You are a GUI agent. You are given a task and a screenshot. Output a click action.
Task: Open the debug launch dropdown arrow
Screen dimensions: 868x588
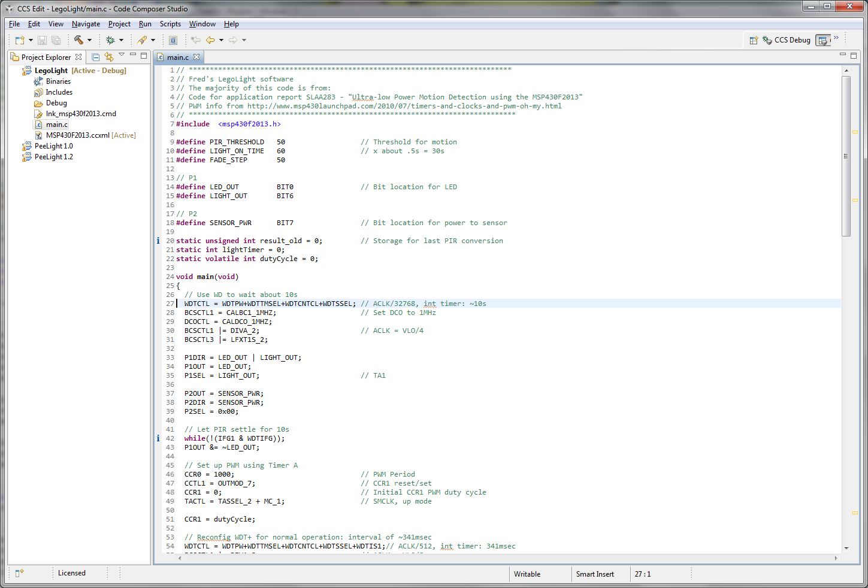click(x=121, y=40)
